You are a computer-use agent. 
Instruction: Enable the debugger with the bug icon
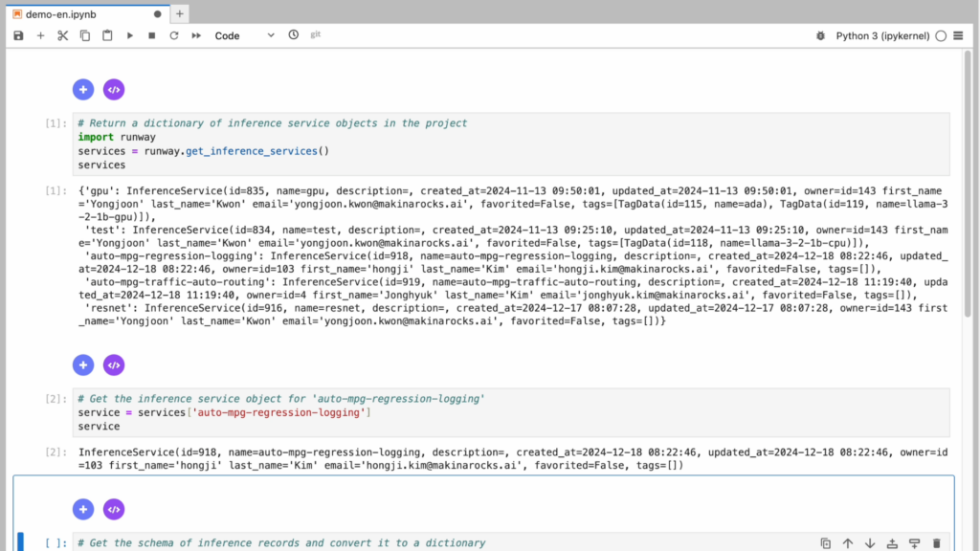click(x=819, y=35)
